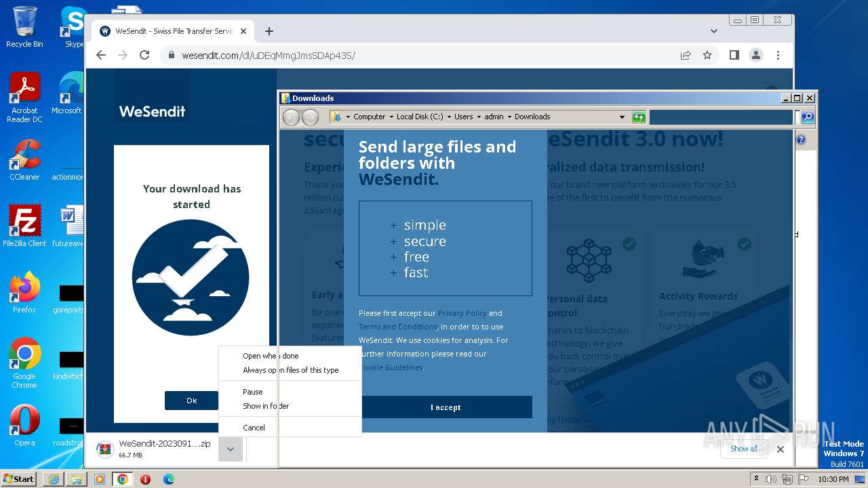Show hidden system tray icons
This screenshot has height=488, width=868.
pyautogui.click(x=757, y=479)
